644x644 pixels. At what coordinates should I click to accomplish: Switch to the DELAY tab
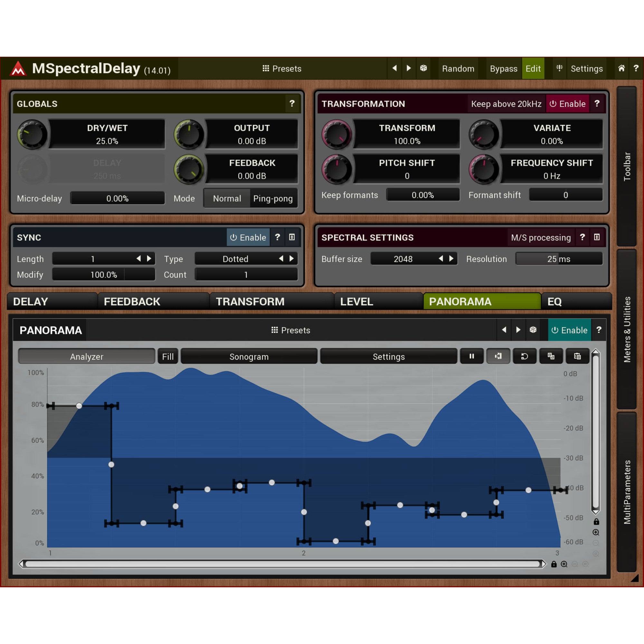pyautogui.click(x=52, y=301)
